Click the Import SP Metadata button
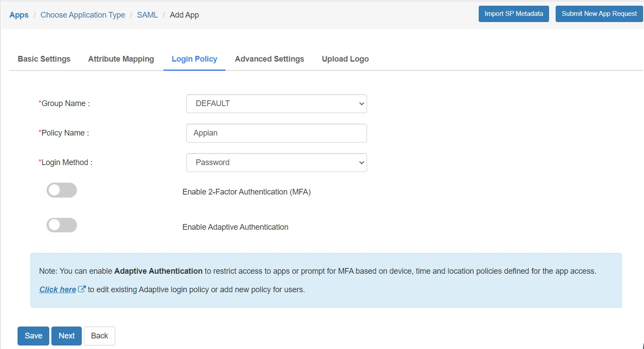Screen dimensions: 644x349 pos(513,14)
